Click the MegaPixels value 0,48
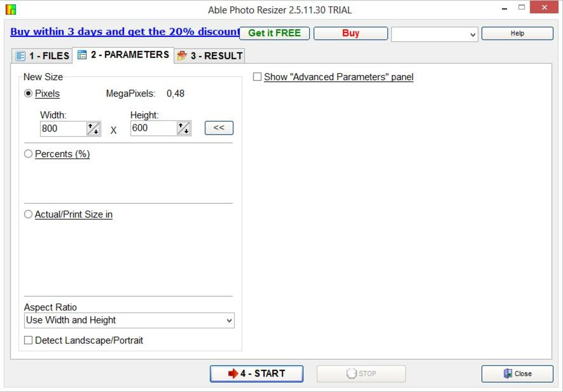 pyautogui.click(x=175, y=93)
